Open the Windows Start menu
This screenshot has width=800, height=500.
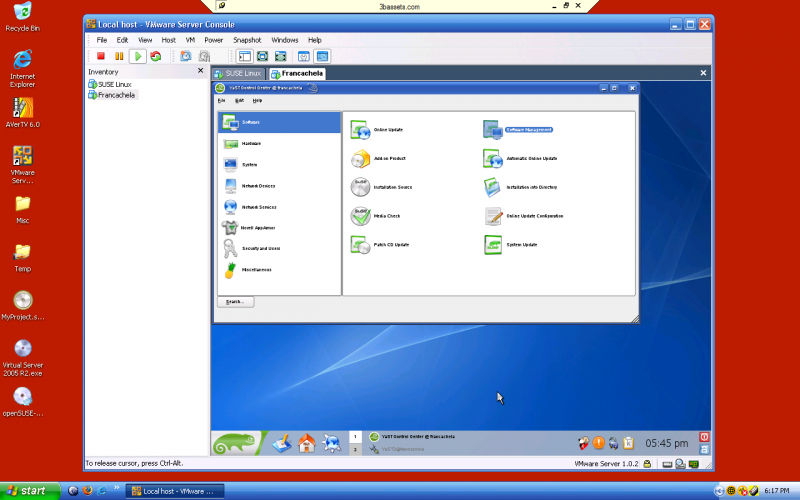(x=27, y=491)
